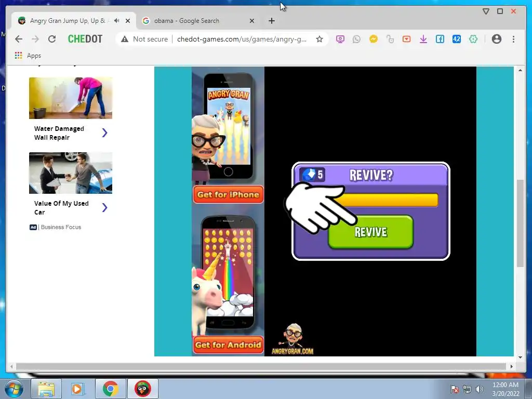Open Water Damaged Wall Repair ad link

click(59, 133)
